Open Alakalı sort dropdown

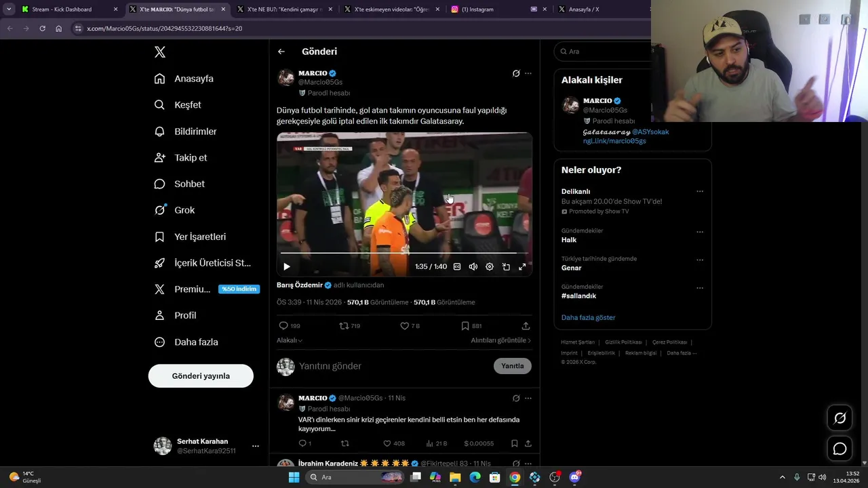click(290, 340)
